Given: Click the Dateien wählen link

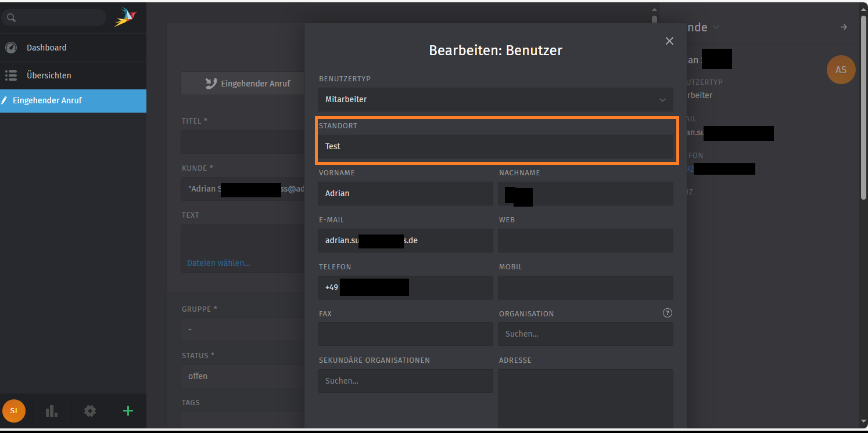Looking at the screenshot, I should coord(218,263).
